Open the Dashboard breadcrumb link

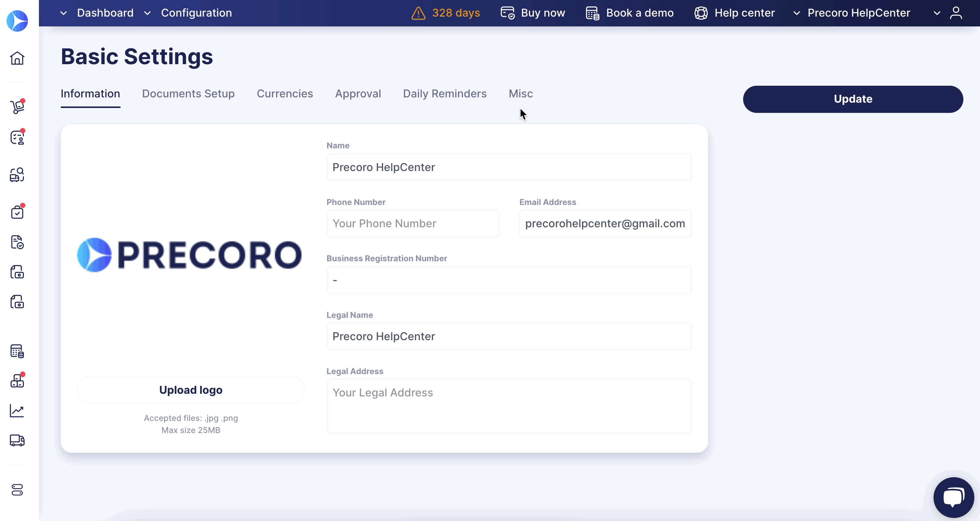pos(105,13)
